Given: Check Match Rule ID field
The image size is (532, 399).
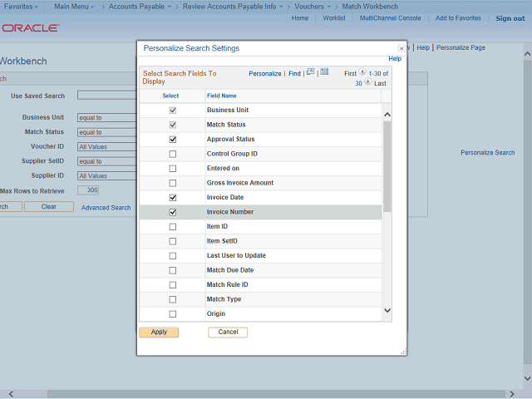Looking at the screenshot, I should [173, 285].
